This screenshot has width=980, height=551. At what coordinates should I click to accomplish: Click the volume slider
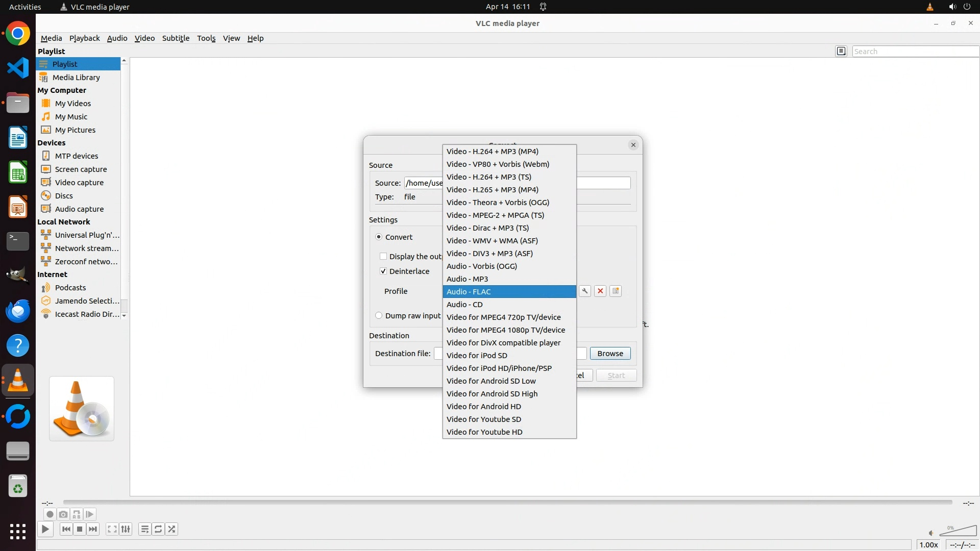[x=959, y=532]
